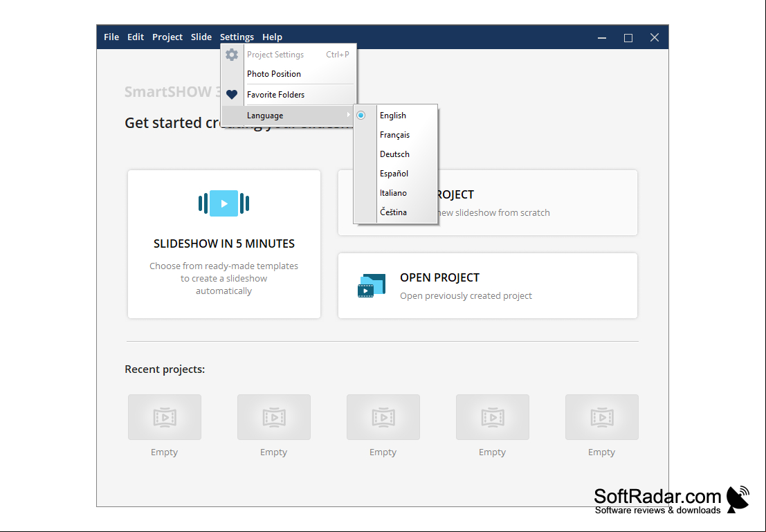Select the English language radio button
The width and height of the screenshot is (766, 532).
[x=361, y=116]
